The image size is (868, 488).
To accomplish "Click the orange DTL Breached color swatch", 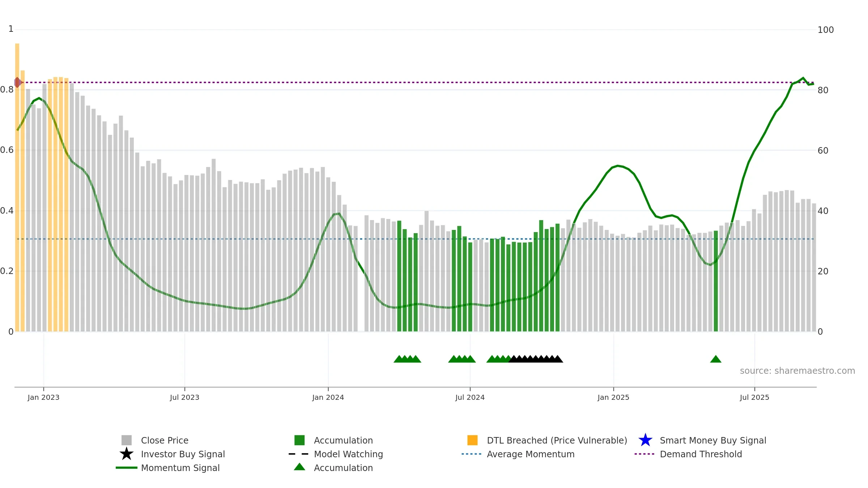I will tap(472, 440).
